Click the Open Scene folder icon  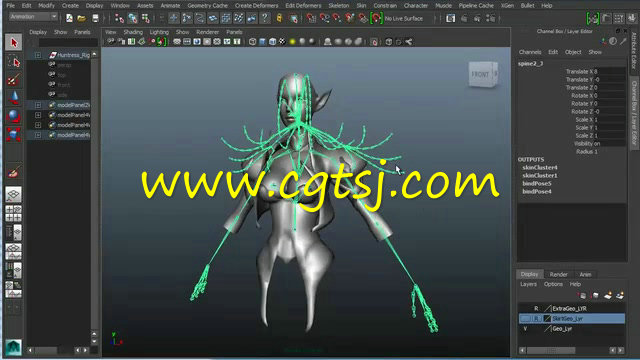coord(82,18)
